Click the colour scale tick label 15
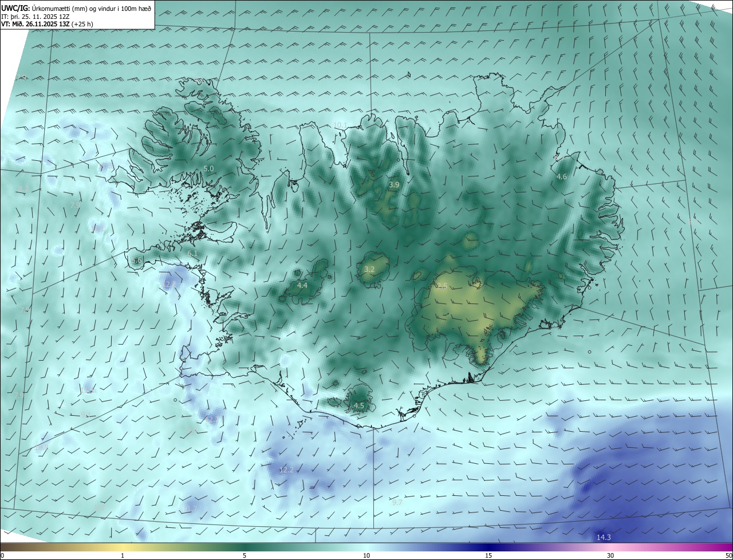Viewport: 733px width, 560px height. point(488,555)
